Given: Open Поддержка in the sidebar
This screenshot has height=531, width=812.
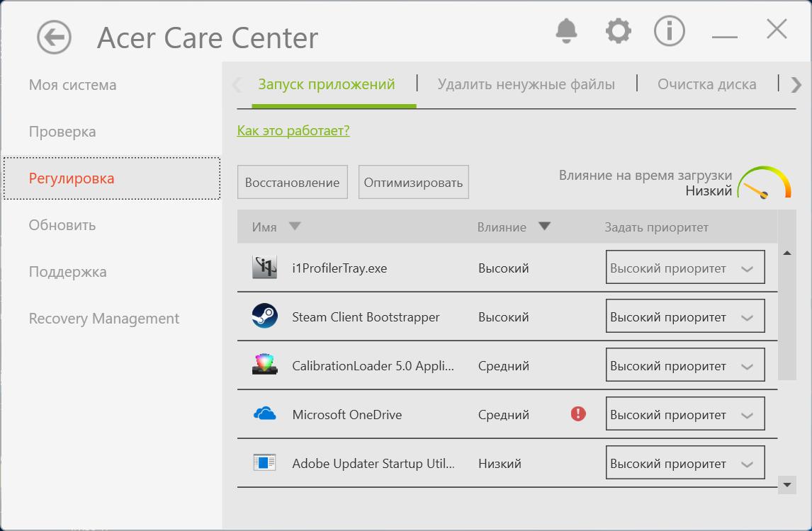Looking at the screenshot, I should [x=68, y=272].
